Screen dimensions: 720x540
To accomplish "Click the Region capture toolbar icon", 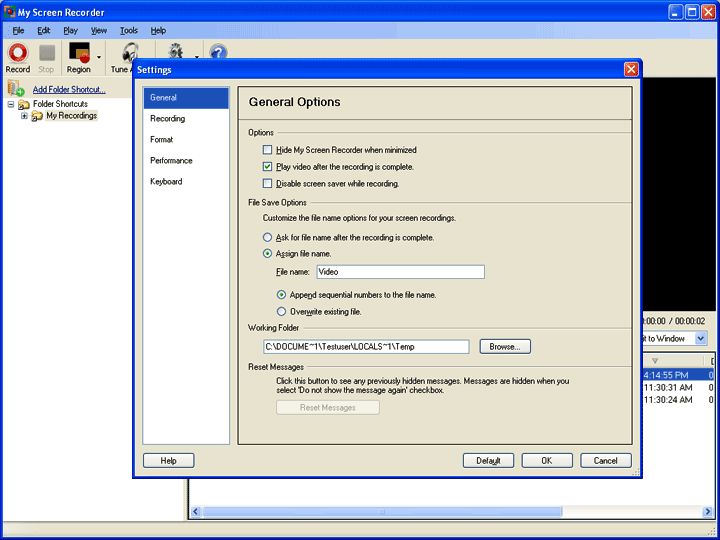I will click(x=79, y=52).
